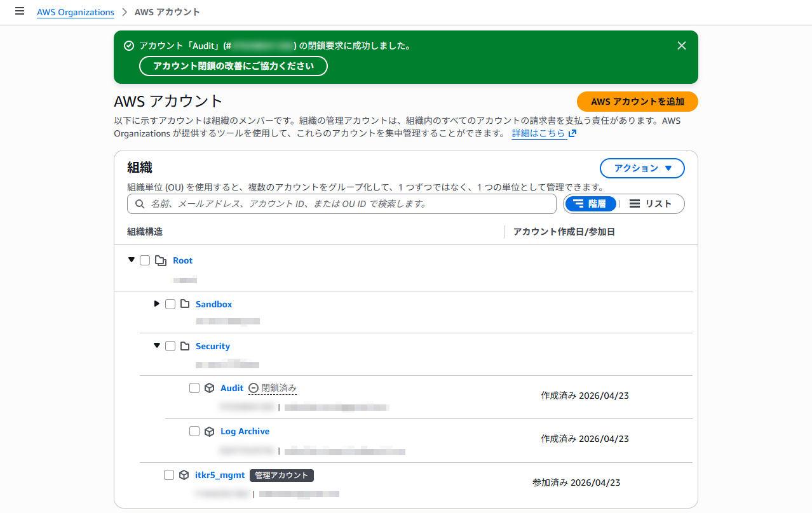Image resolution: width=812 pixels, height=513 pixels.
Task: Click the 管理アカウント badge
Action: pos(281,475)
